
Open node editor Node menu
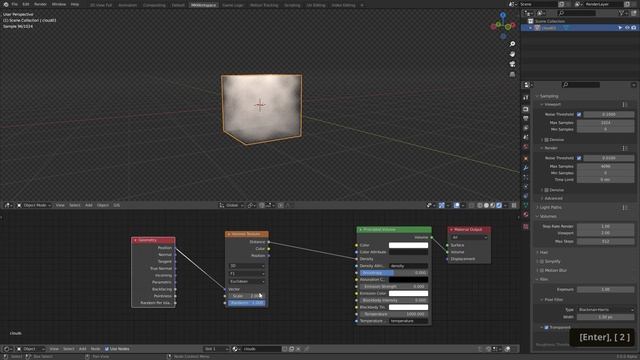click(95, 349)
